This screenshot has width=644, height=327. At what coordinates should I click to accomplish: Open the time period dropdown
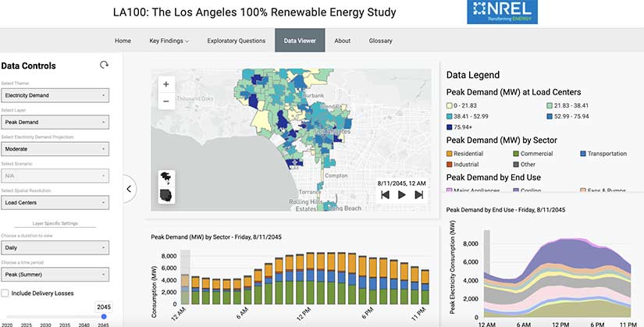[x=55, y=275]
